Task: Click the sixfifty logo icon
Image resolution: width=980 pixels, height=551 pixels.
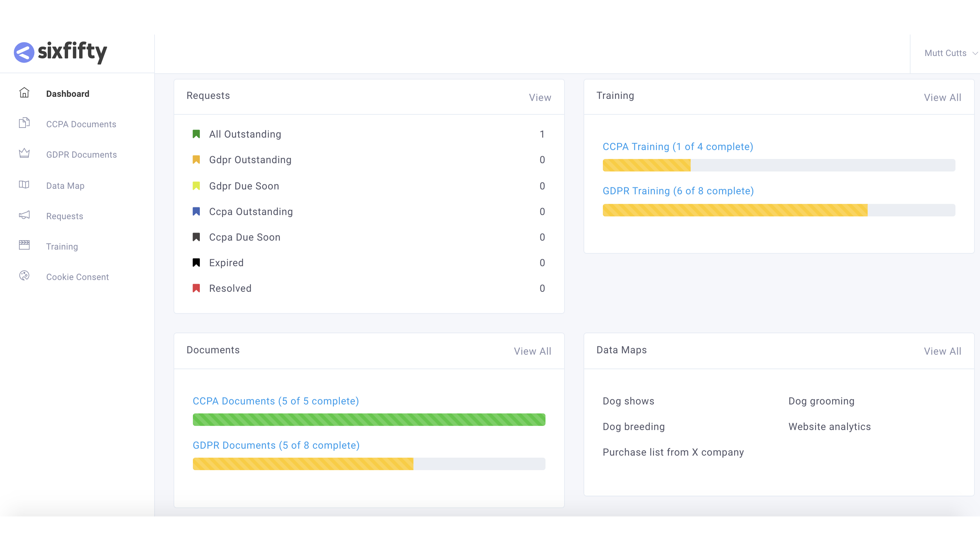Action: [24, 52]
